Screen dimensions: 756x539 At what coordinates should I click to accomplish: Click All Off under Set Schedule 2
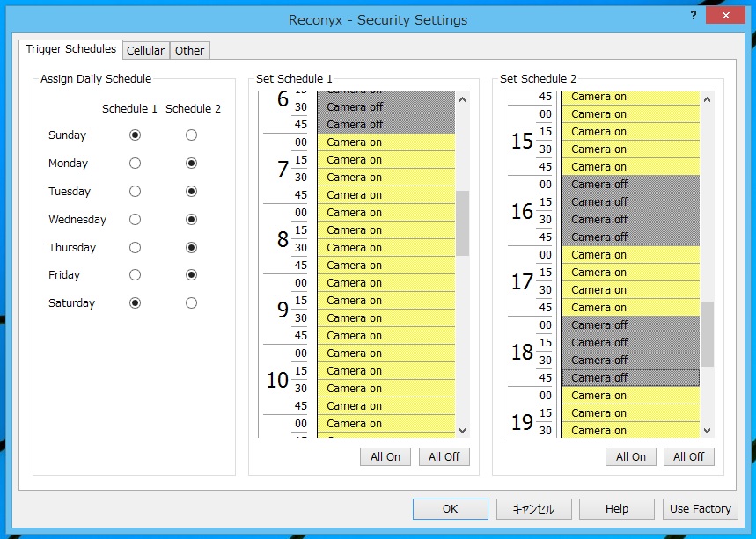pos(689,456)
